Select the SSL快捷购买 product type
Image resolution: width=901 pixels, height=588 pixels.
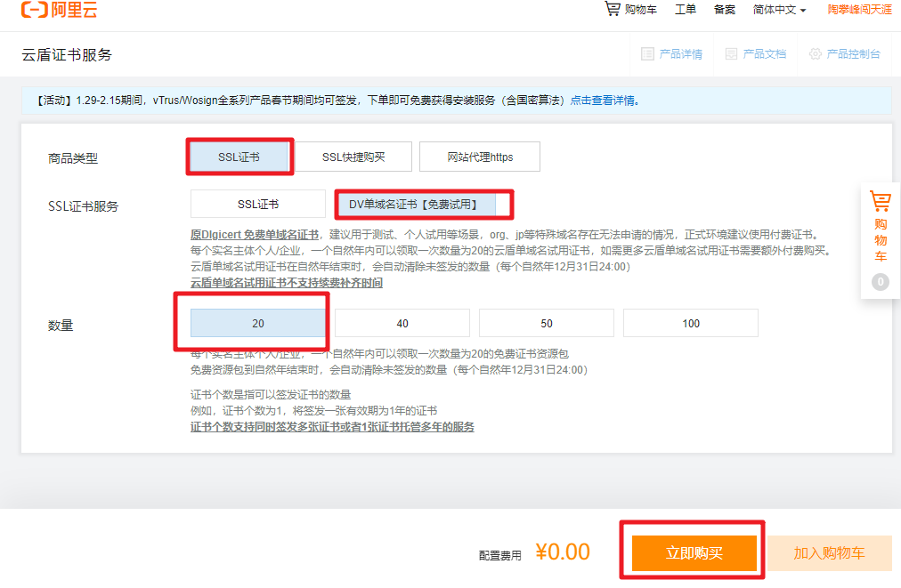point(353,157)
